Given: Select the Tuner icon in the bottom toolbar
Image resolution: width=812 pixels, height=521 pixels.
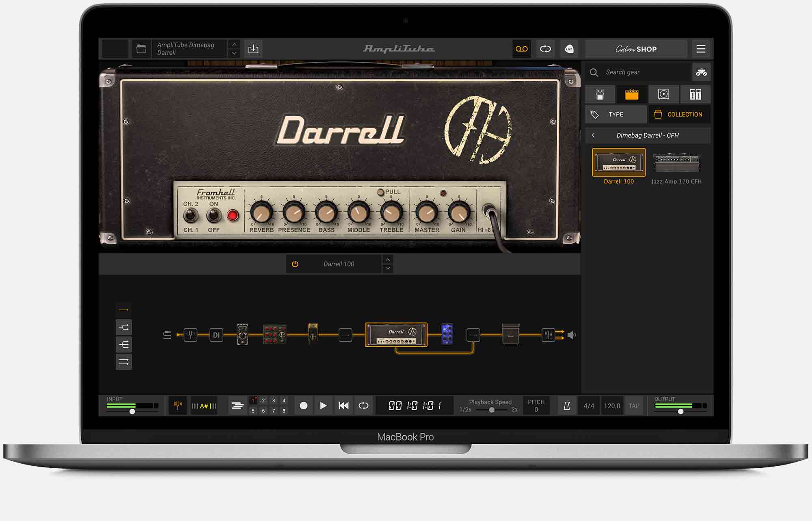Looking at the screenshot, I should pyautogui.click(x=177, y=405).
